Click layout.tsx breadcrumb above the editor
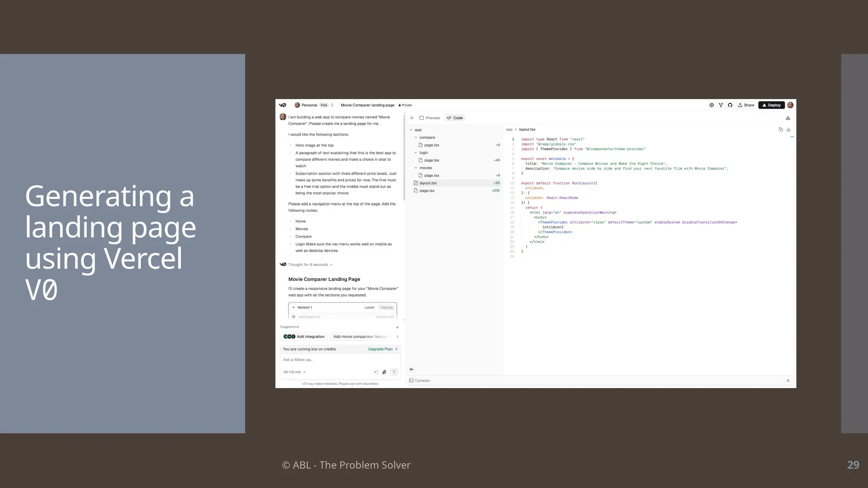The width and height of the screenshot is (868, 488). point(527,130)
